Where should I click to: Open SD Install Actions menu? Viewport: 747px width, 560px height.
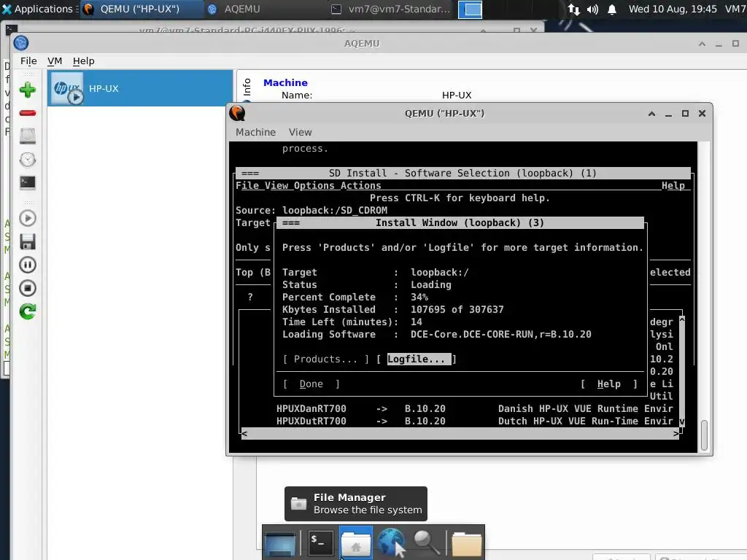pos(360,185)
